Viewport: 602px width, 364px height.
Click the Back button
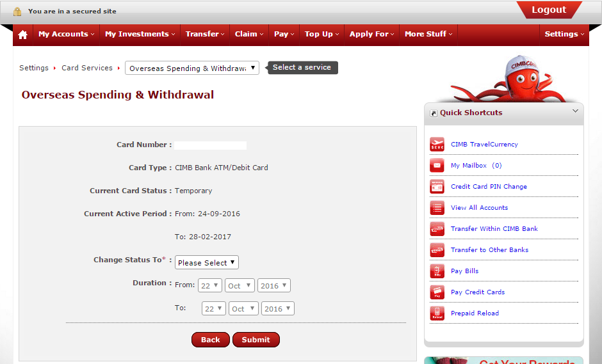coord(211,340)
